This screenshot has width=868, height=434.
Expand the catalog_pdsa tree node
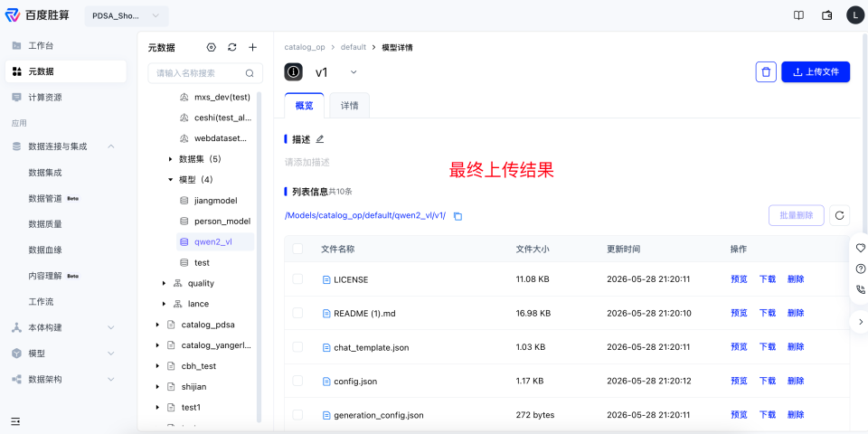coord(157,325)
